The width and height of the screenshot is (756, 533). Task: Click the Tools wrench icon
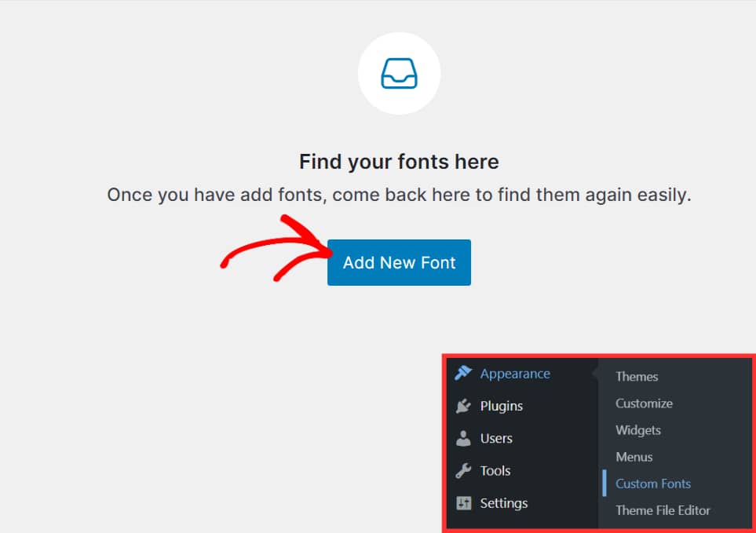click(463, 471)
